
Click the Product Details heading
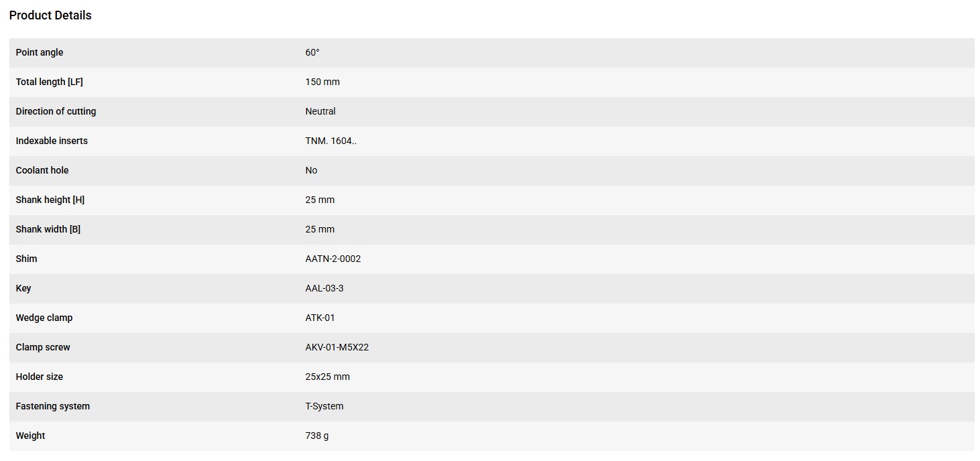pyautogui.click(x=50, y=15)
